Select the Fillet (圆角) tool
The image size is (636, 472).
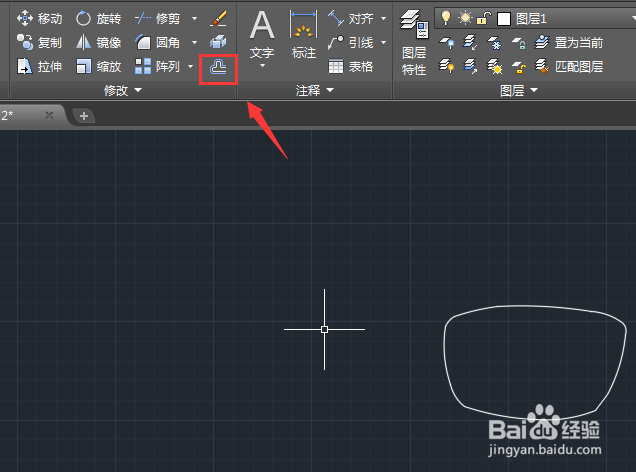coord(157,42)
